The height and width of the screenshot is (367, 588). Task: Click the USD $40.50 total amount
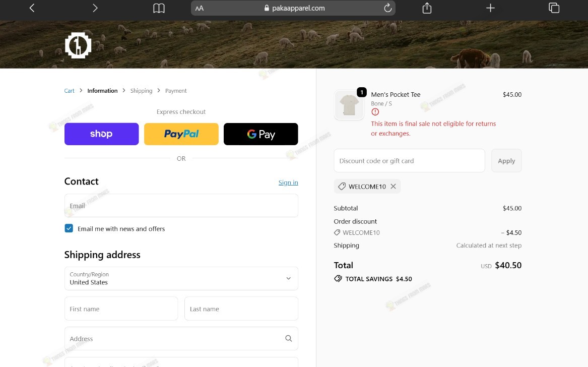pyautogui.click(x=501, y=265)
